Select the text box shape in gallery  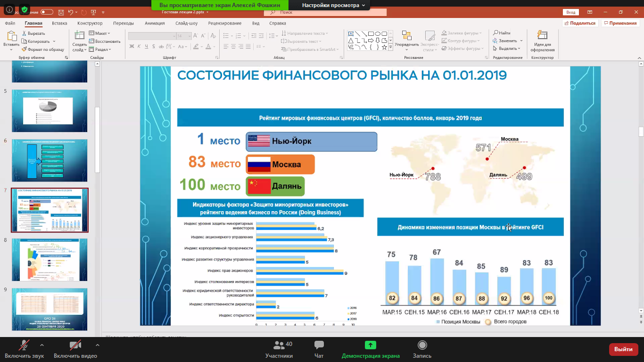351,34
